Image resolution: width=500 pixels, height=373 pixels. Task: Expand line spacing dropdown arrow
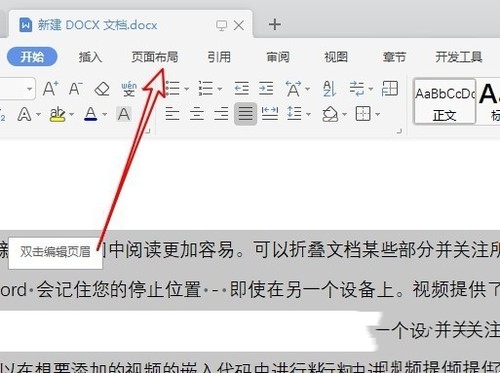(308, 114)
